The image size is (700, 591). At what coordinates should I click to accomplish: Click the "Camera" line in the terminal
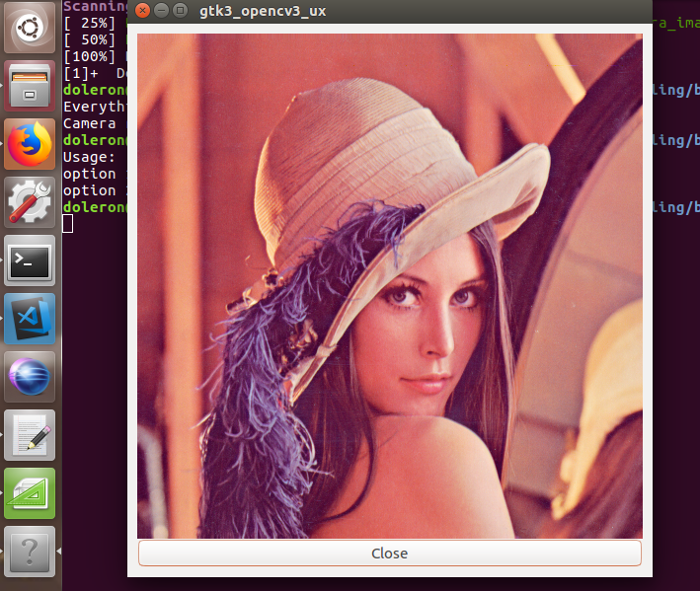pos(89,123)
